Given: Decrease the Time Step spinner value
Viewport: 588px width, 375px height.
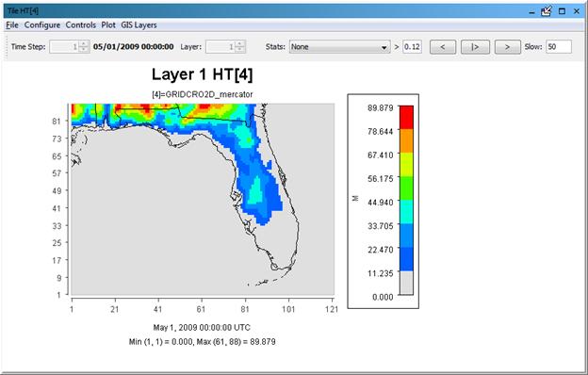Looking at the screenshot, I should [84, 50].
